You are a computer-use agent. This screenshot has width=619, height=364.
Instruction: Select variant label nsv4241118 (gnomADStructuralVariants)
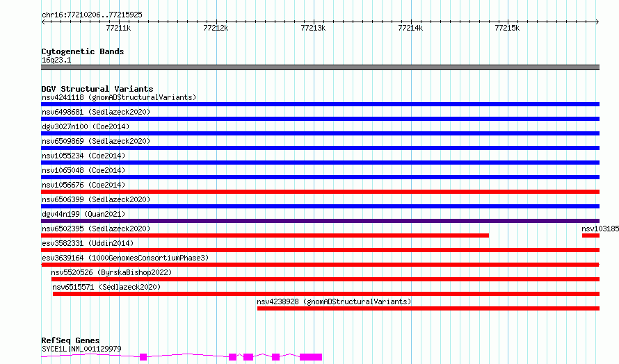119,97
